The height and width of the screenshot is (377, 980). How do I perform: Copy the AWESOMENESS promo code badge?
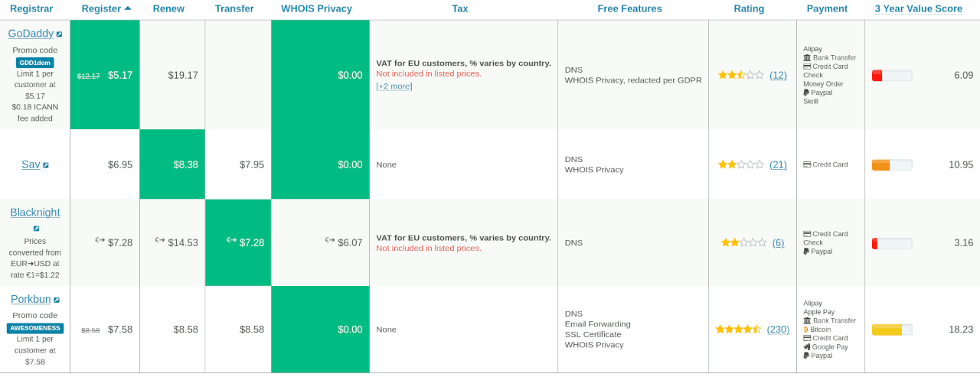(35, 328)
